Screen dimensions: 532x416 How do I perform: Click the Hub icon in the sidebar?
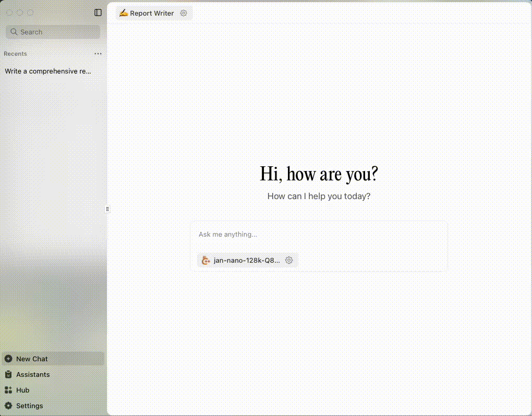tap(8, 390)
